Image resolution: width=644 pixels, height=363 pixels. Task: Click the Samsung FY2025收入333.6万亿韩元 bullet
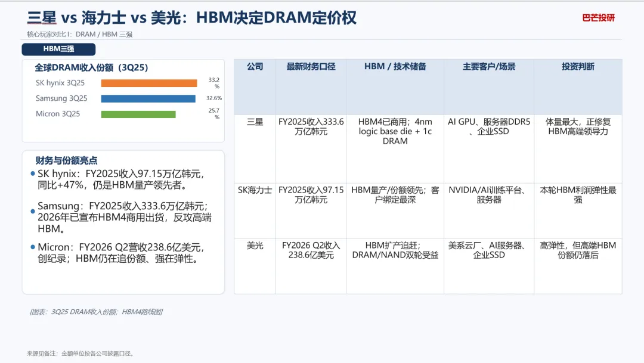point(121,217)
